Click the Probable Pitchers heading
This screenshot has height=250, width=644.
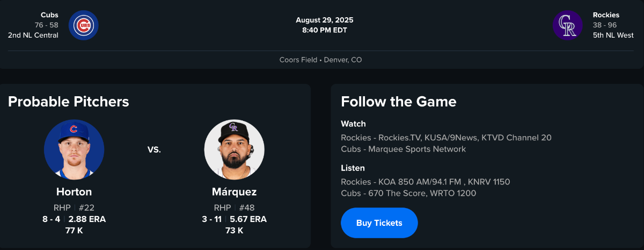coord(69,101)
